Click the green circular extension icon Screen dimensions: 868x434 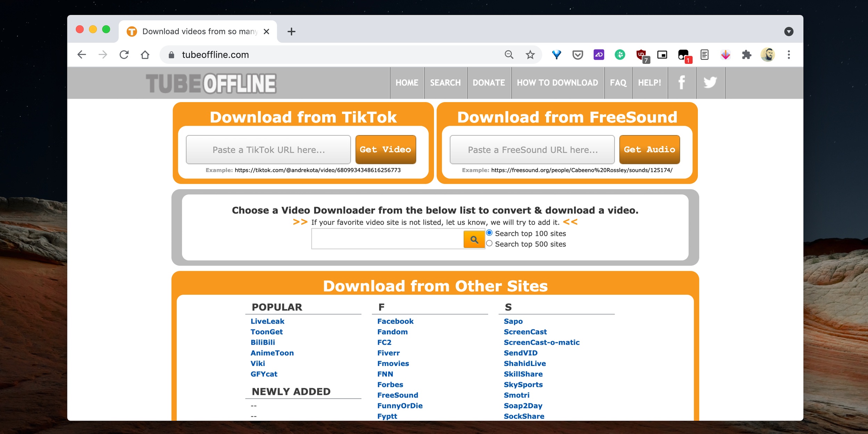pos(620,55)
